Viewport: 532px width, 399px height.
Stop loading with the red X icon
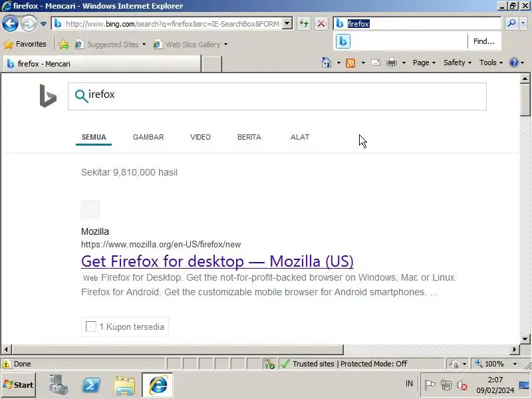tap(321, 23)
